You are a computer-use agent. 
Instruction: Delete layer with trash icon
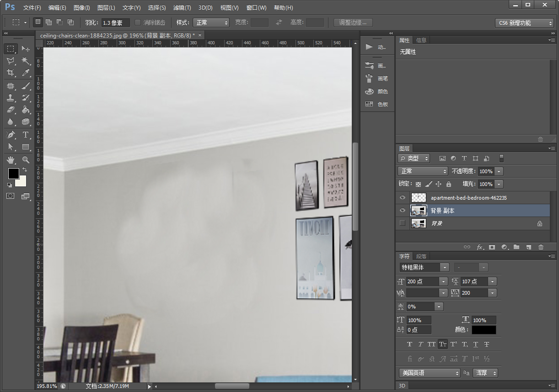(541, 247)
